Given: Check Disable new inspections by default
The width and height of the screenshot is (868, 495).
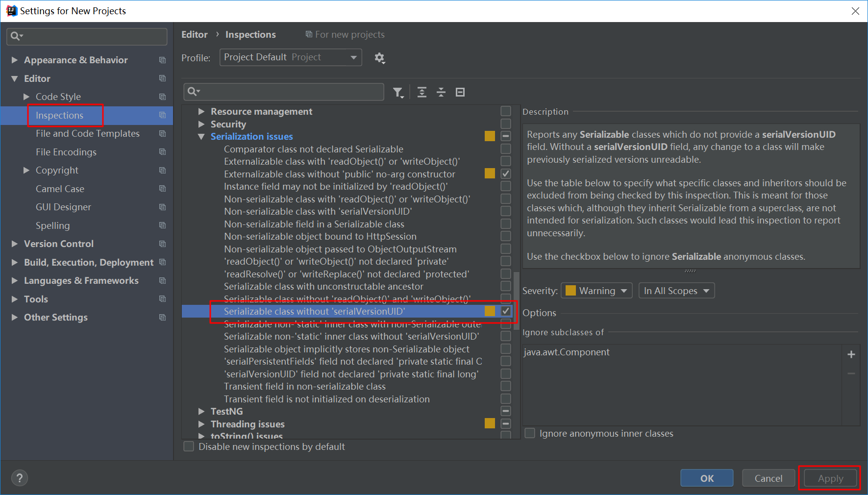Looking at the screenshot, I should coord(189,446).
